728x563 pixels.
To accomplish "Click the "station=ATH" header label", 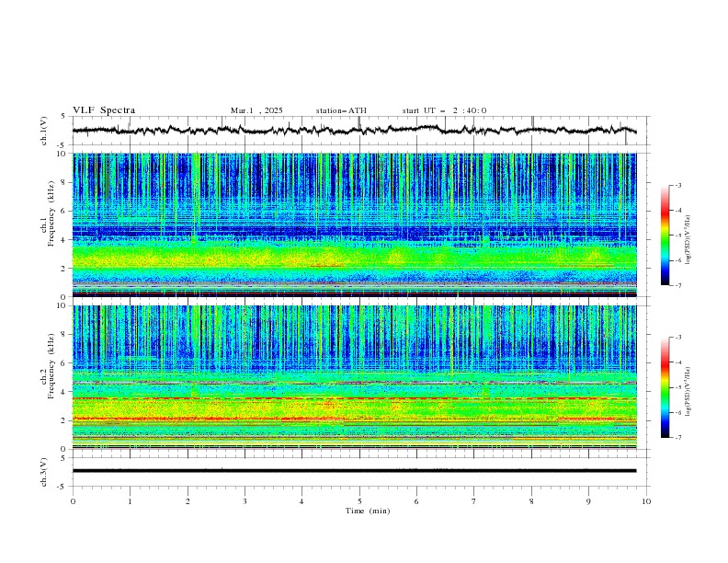I will click(x=341, y=110).
